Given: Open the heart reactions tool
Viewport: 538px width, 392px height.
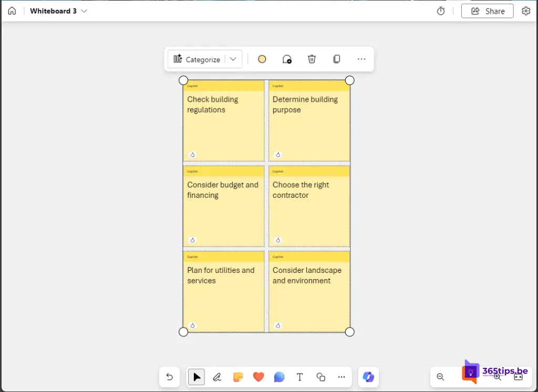Looking at the screenshot, I should (258, 377).
